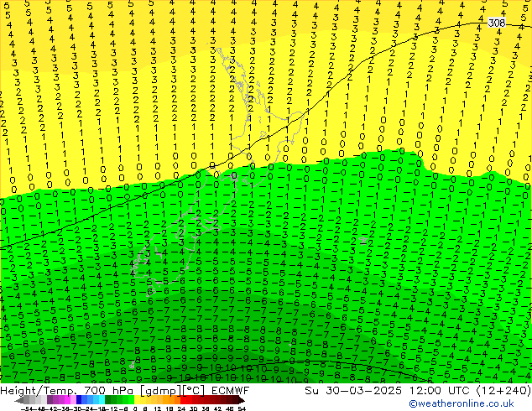This screenshot has height=411, width=532.
Task: Click the 308 height contour label
Action: (x=497, y=23)
